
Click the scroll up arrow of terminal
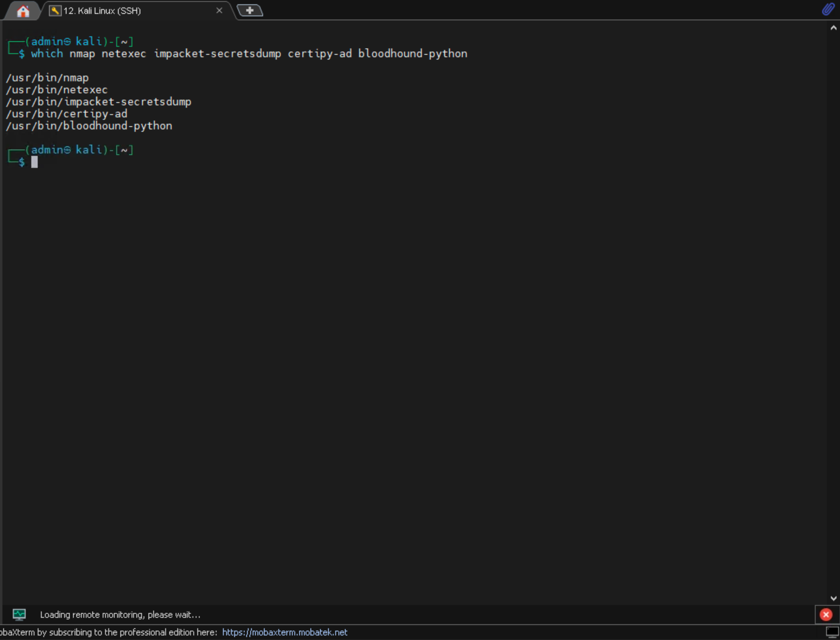point(834,28)
